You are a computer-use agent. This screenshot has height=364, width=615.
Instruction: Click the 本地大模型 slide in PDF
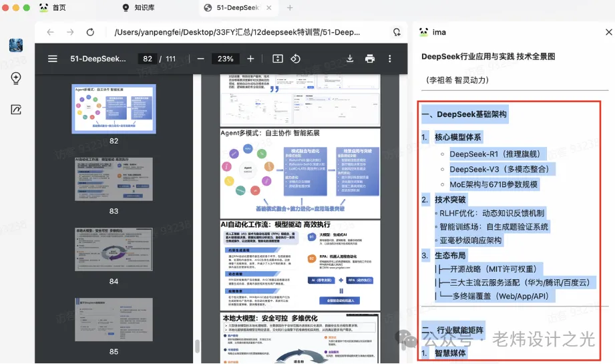300,338
